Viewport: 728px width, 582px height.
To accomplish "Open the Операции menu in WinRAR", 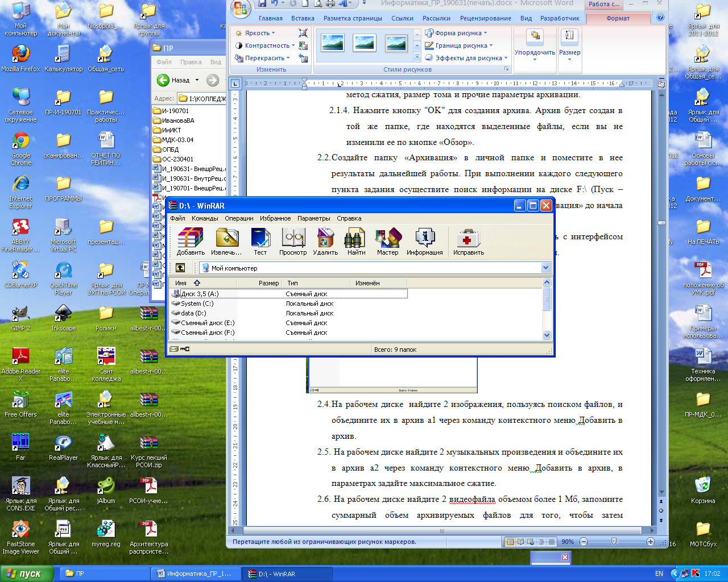I will pyautogui.click(x=239, y=218).
